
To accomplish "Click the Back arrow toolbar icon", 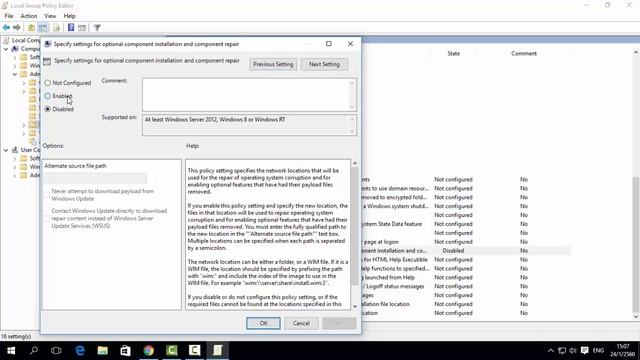I will click(6, 28).
